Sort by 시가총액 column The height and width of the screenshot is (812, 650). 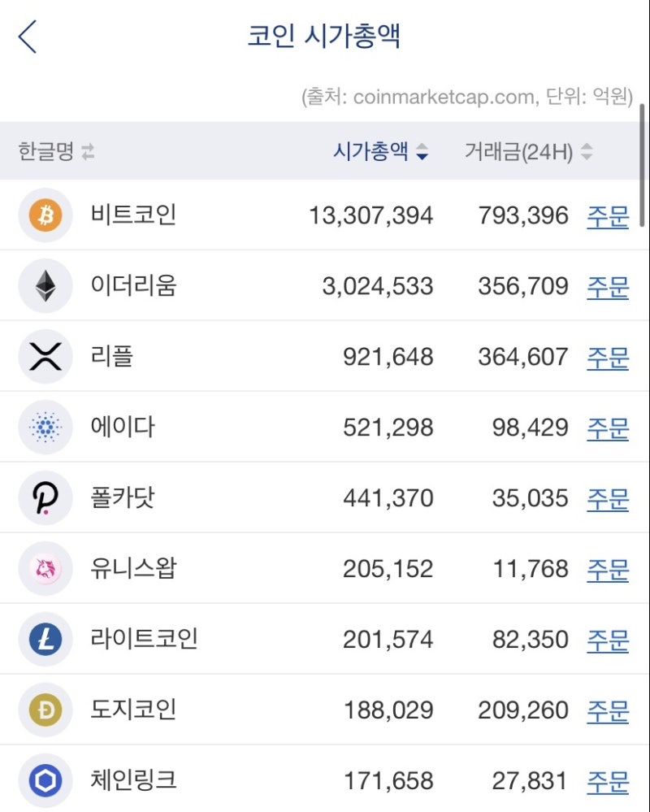pyautogui.click(x=380, y=151)
